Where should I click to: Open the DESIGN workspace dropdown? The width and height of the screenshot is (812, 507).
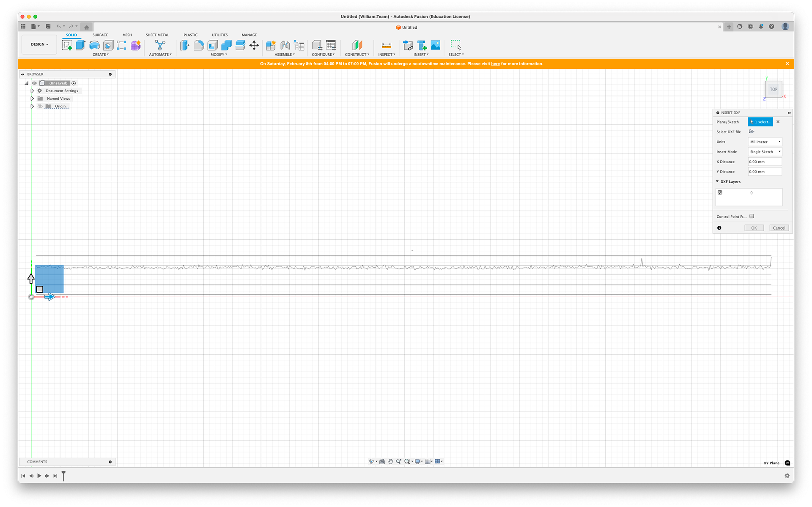pos(39,44)
